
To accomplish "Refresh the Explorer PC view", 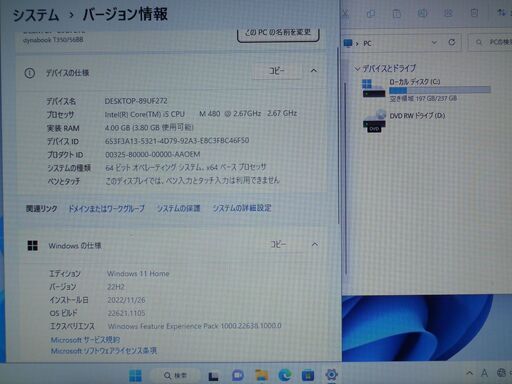I will point(452,42).
